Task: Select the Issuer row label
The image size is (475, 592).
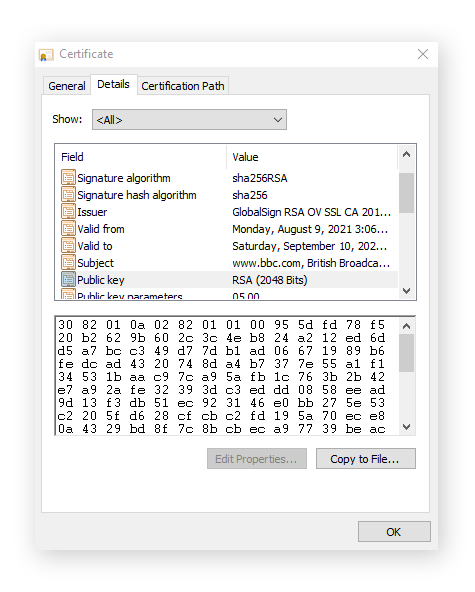Action: [92, 212]
